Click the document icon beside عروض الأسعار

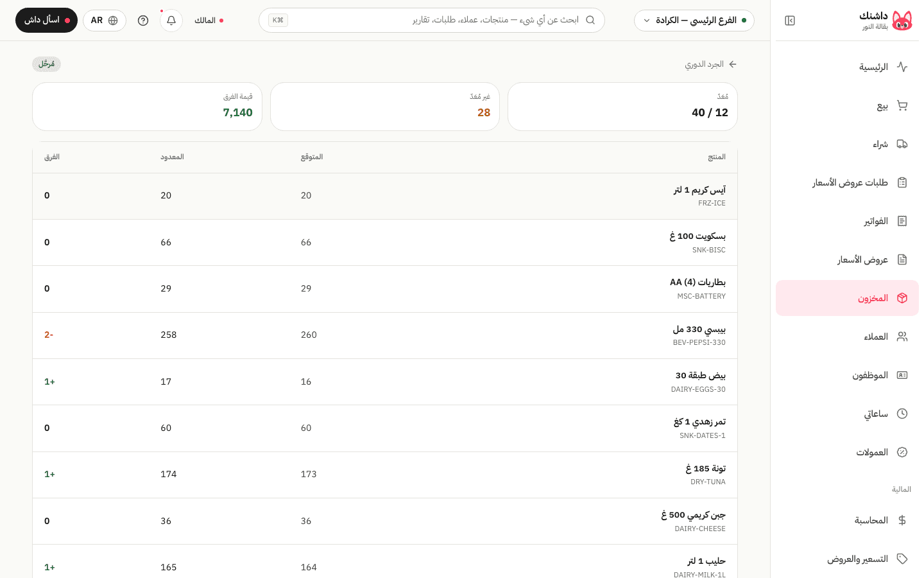tap(902, 259)
